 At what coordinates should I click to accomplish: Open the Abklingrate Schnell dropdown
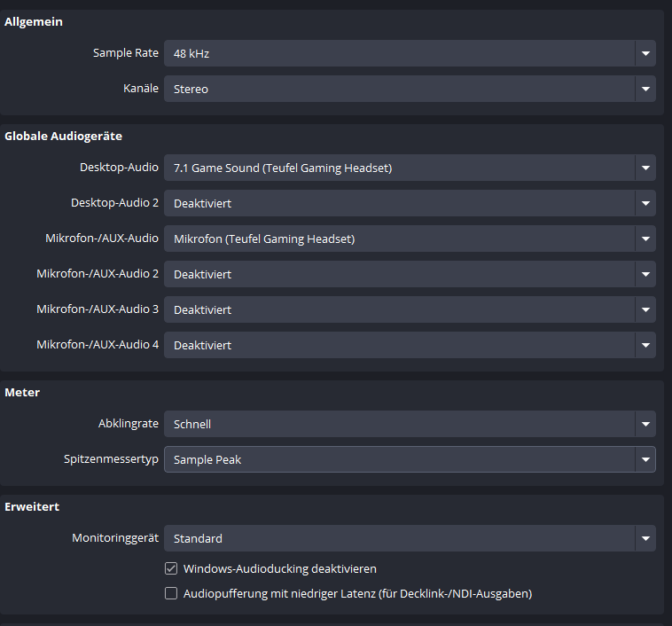[x=399, y=424]
